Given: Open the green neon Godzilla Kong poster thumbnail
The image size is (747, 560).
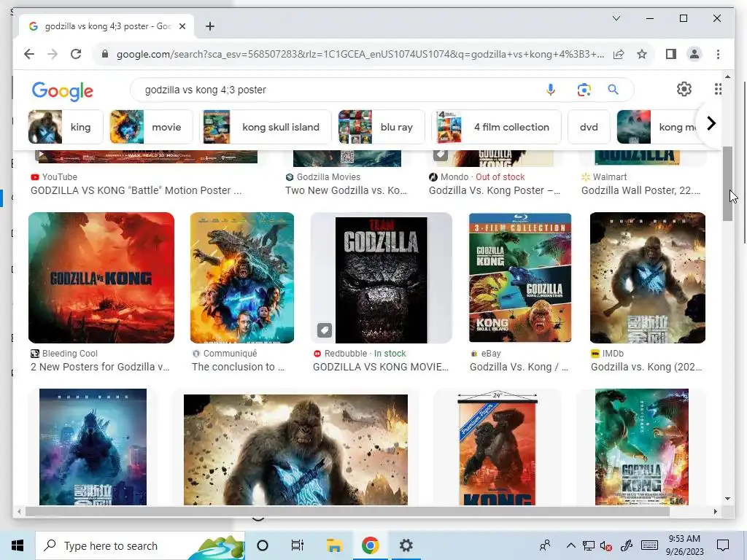Looking at the screenshot, I should pos(642,447).
